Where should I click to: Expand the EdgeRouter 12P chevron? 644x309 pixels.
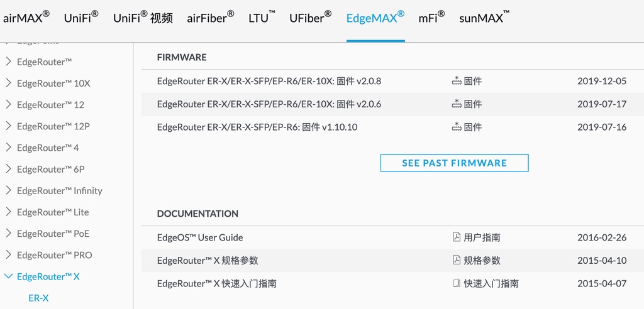pyautogui.click(x=8, y=126)
